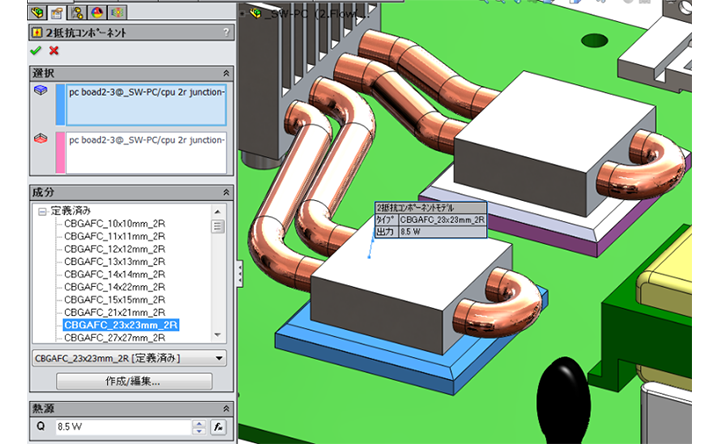Image resolution: width=720 pixels, height=444 pixels.
Task: Click the 作成/編集... button
Action: pyautogui.click(x=134, y=381)
